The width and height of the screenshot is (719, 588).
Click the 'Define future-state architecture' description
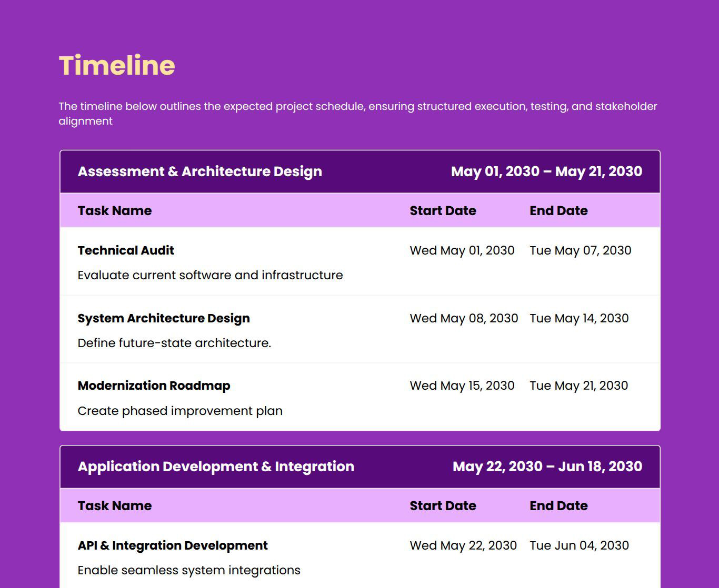(174, 343)
